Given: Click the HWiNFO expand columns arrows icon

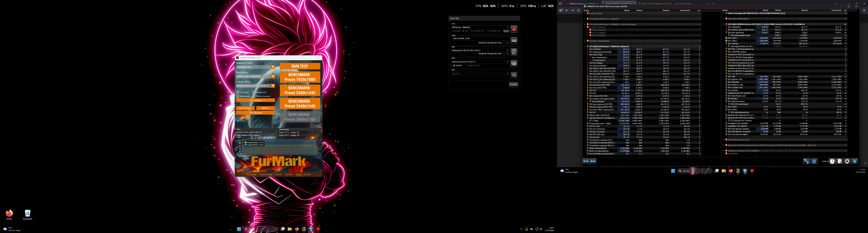Looking at the screenshot, I should (x=586, y=161).
